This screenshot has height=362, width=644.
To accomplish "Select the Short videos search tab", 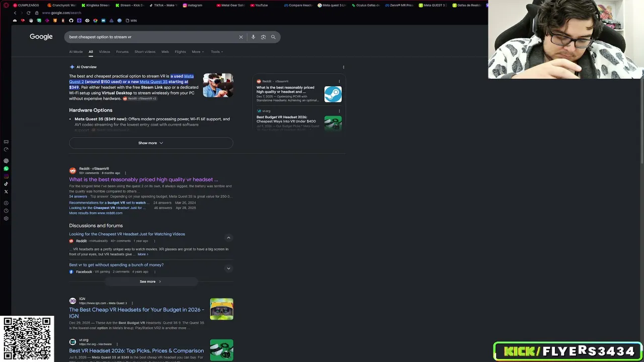I will [145, 52].
